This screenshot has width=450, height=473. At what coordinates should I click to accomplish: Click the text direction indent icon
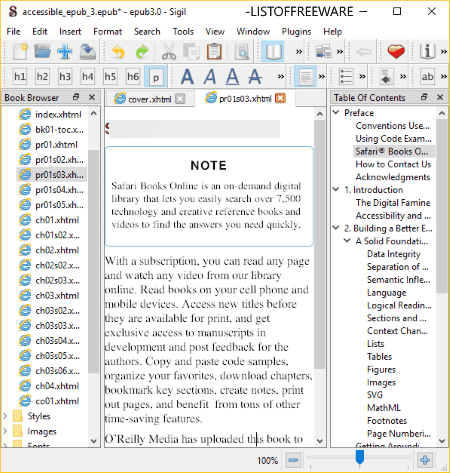coord(386,77)
